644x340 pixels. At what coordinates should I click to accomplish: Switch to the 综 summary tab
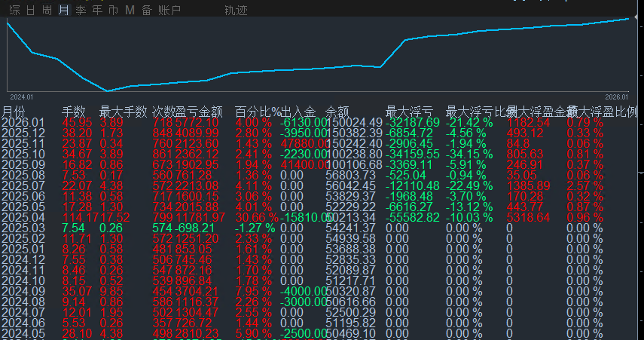(14, 11)
